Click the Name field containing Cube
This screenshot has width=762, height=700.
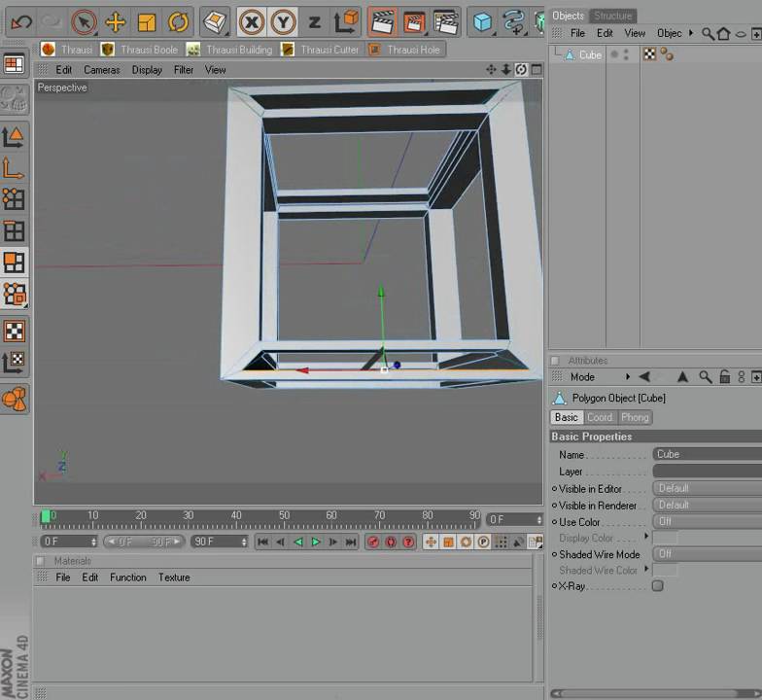coord(708,454)
